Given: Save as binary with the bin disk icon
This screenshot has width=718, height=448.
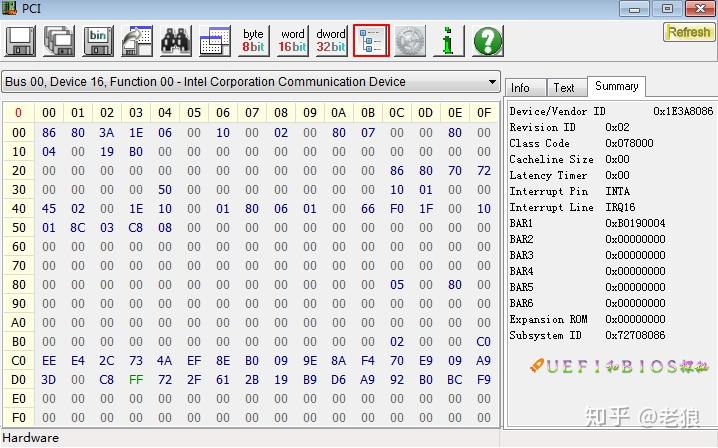Looking at the screenshot, I should (98, 41).
